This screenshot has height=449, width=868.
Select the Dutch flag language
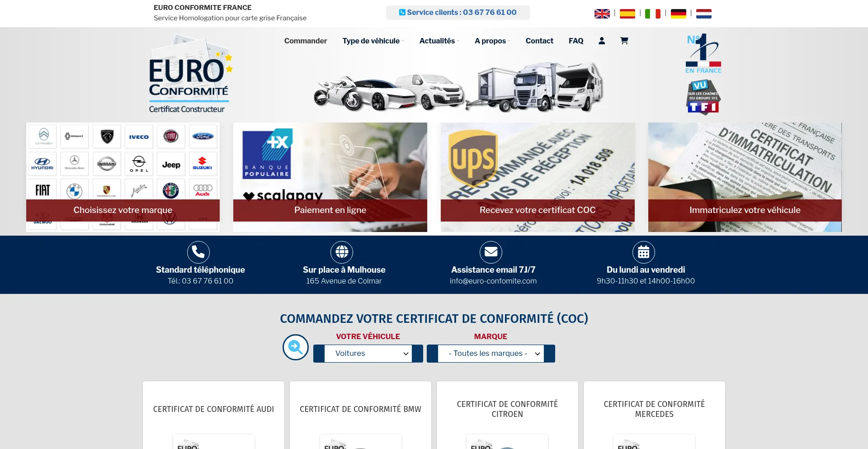coord(703,14)
